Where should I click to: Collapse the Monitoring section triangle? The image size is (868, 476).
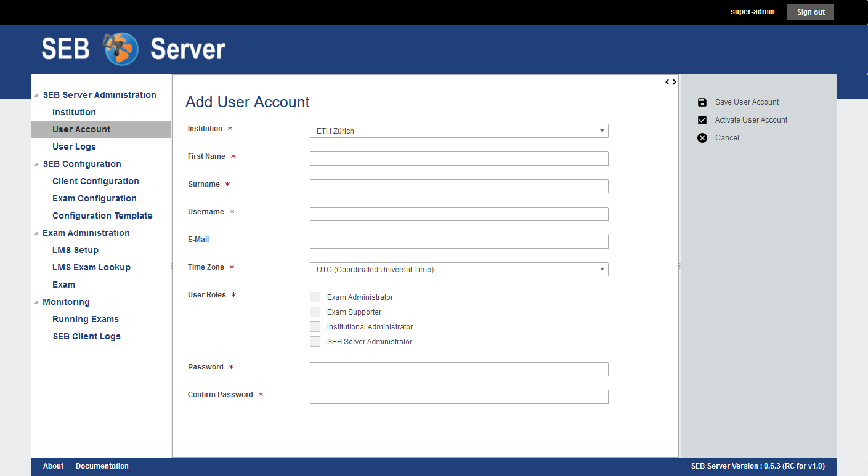(36, 302)
